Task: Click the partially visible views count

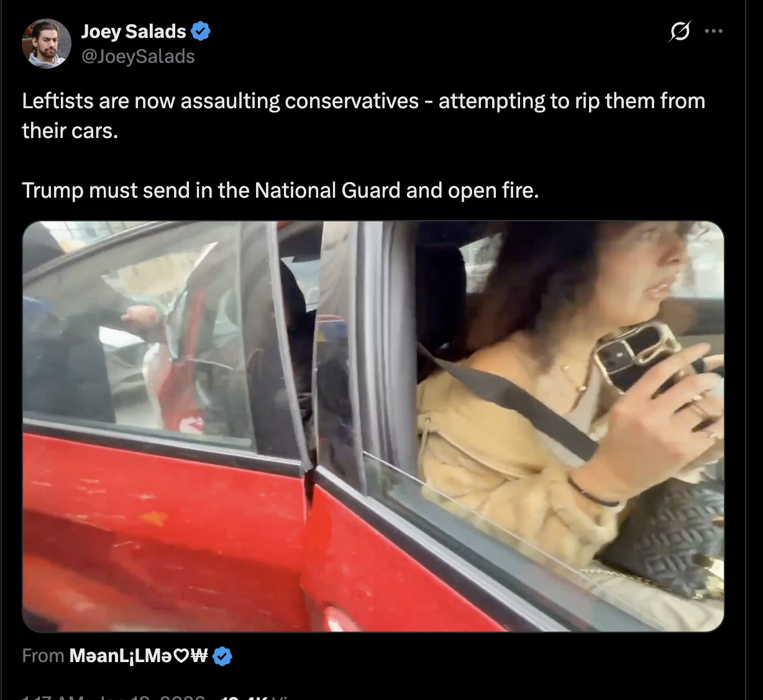Action: (x=253, y=696)
